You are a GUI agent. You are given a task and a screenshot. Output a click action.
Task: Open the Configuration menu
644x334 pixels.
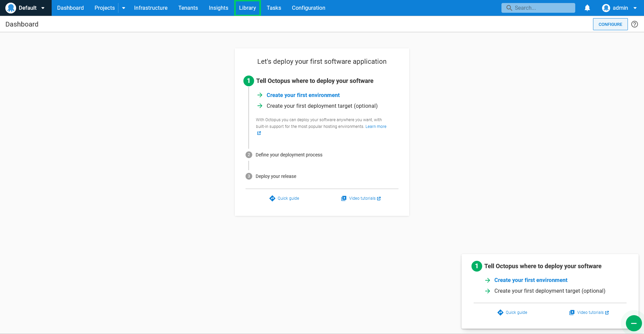(309, 8)
